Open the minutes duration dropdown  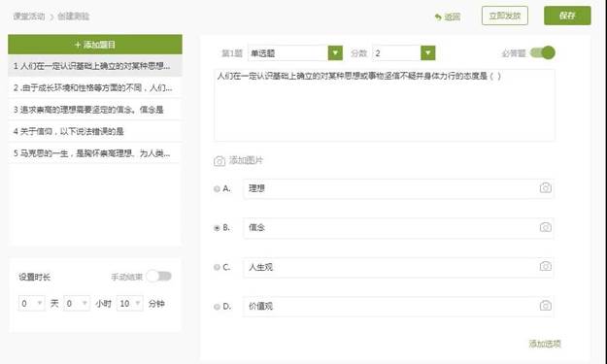click(x=129, y=304)
